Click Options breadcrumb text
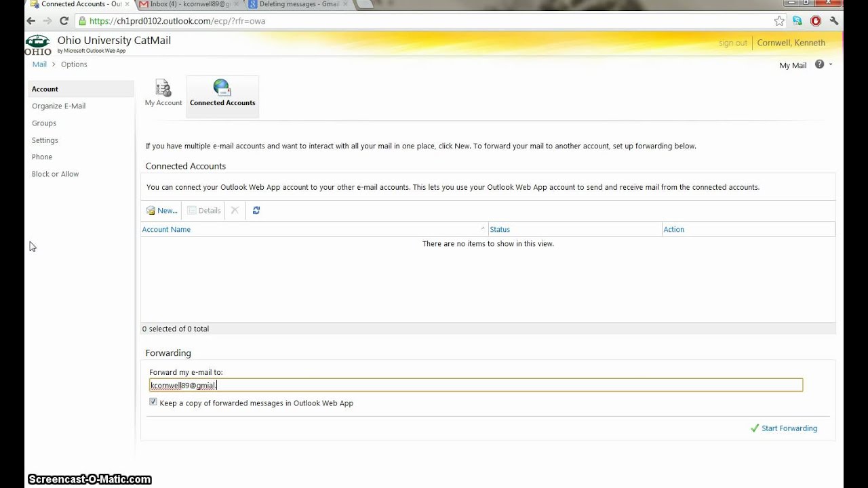 pos(74,64)
